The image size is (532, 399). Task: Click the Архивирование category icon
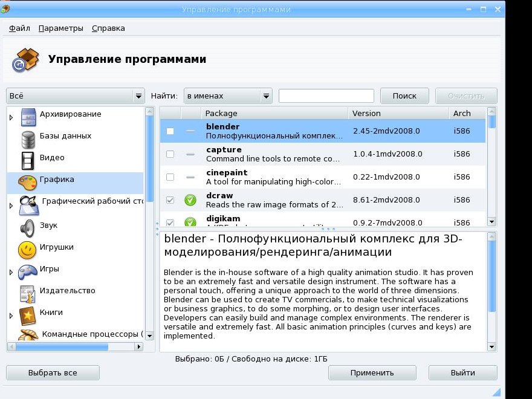point(28,117)
